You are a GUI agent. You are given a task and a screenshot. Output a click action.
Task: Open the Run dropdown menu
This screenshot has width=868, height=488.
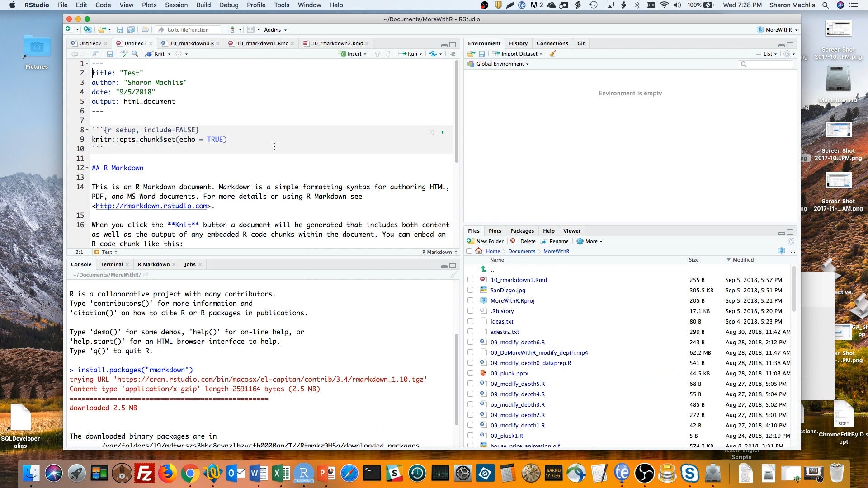pyautogui.click(x=410, y=54)
